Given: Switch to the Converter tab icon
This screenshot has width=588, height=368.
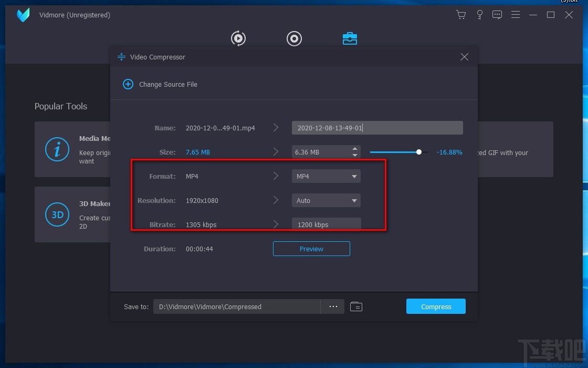Looking at the screenshot, I should click(x=238, y=38).
